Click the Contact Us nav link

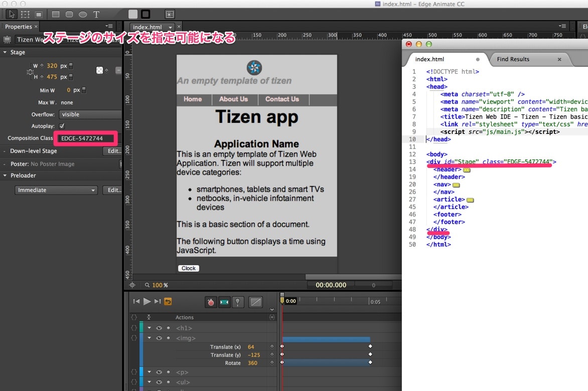[x=282, y=99]
